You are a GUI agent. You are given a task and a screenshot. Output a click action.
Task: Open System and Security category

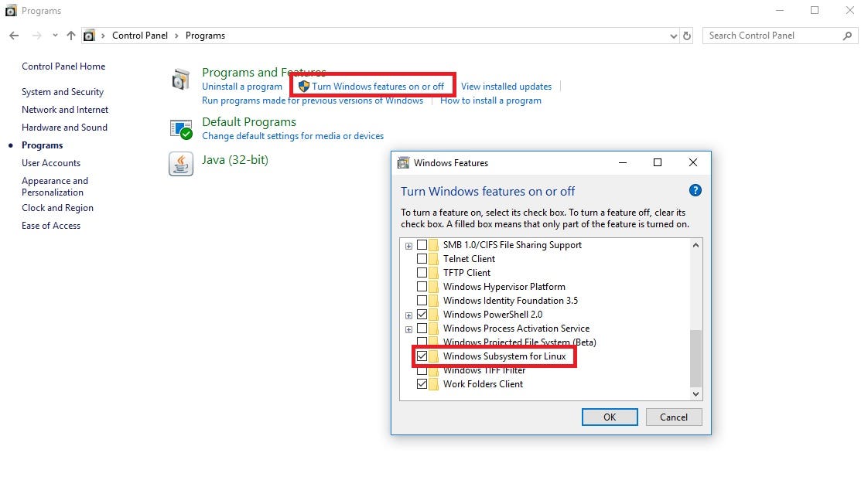63,92
